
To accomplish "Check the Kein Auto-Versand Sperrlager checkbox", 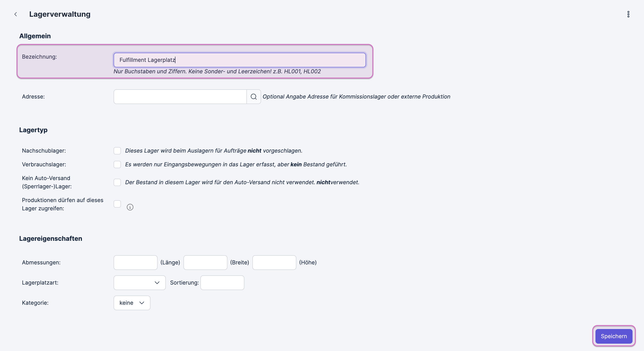I will [x=117, y=182].
